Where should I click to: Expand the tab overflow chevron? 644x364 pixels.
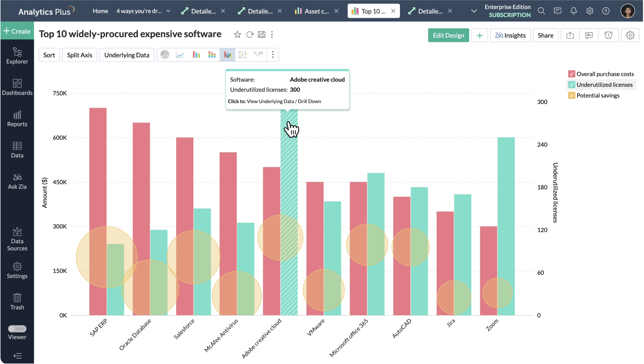(x=474, y=11)
